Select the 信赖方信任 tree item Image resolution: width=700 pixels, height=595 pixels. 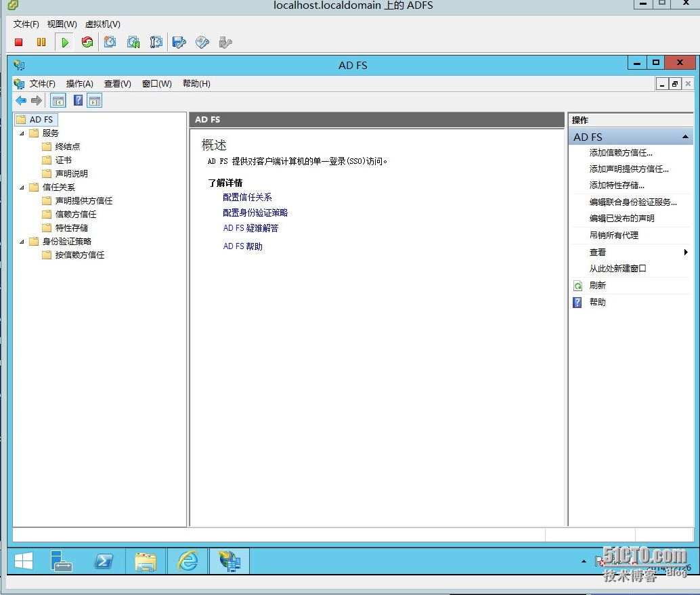(x=75, y=215)
